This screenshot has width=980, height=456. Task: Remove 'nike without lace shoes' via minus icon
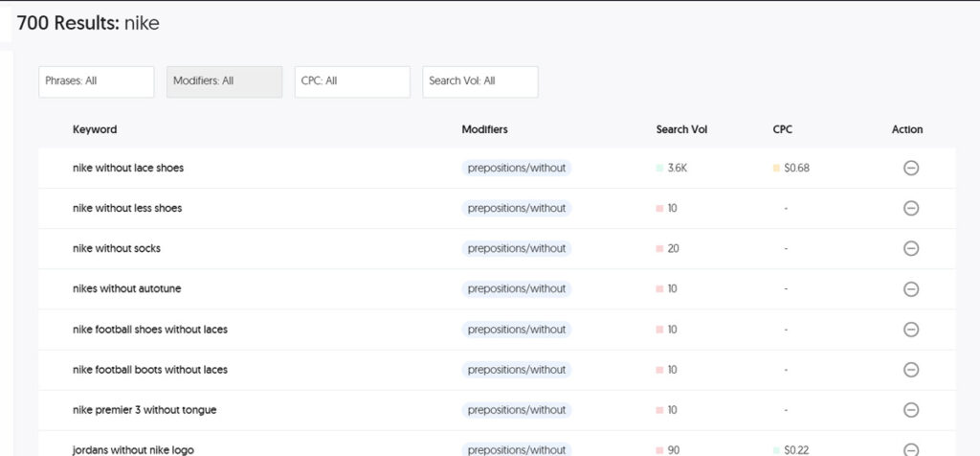(x=911, y=168)
